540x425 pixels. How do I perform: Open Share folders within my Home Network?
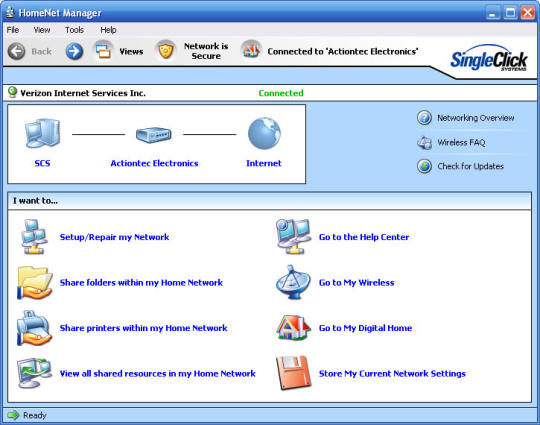click(141, 282)
